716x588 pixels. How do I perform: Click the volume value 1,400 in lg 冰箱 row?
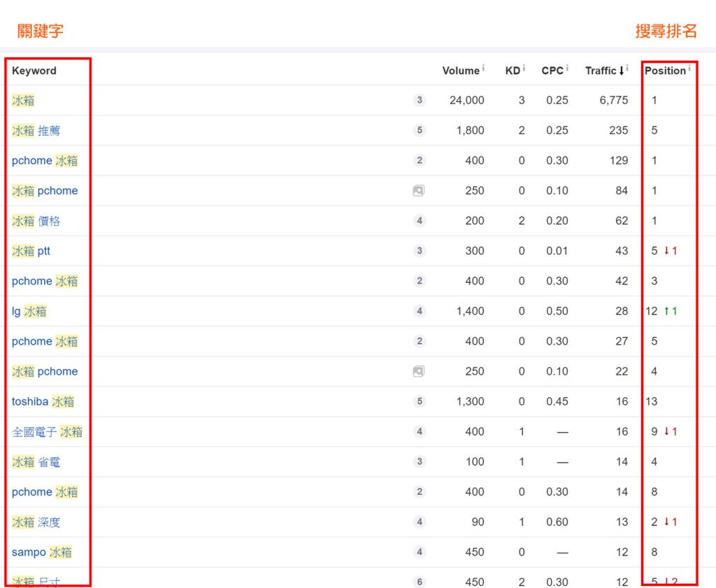471,311
